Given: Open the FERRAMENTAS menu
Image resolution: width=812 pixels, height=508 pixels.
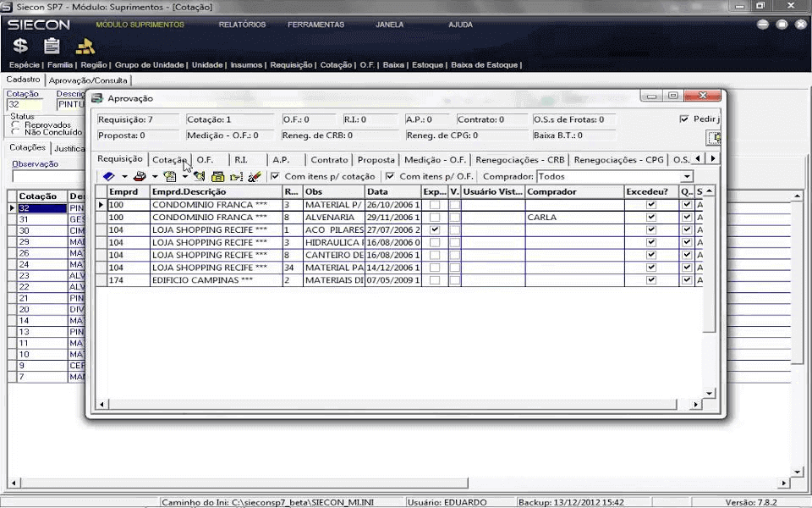Looking at the screenshot, I should (315, 25).
